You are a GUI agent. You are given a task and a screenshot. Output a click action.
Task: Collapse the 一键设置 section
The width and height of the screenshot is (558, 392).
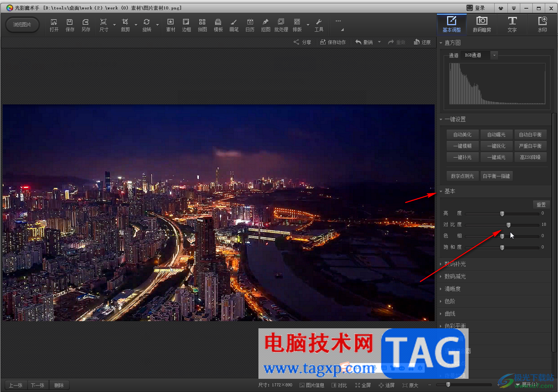[x=441, y=119]
